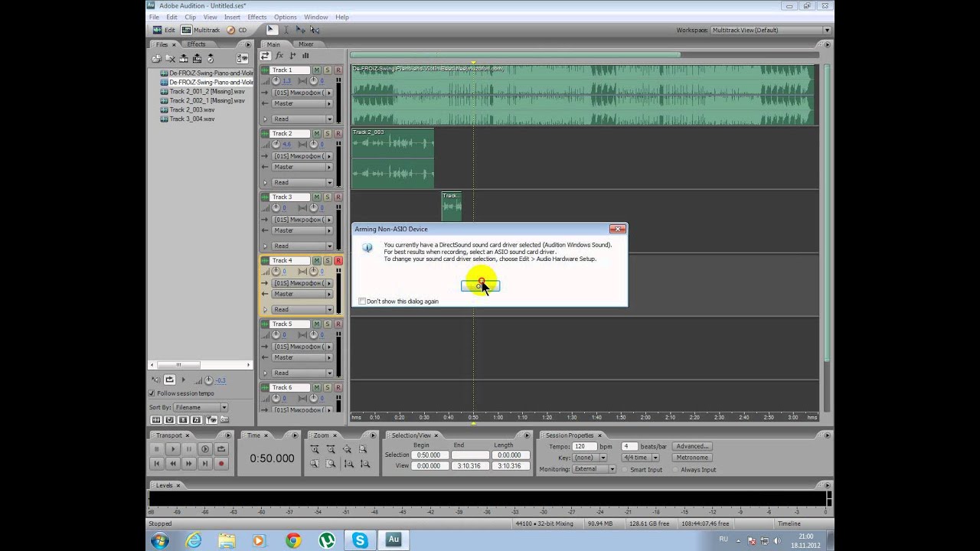Screen dimensions: 980x551
Task: Click Zoom In Horizontally icon
Action: coord(315,449)
